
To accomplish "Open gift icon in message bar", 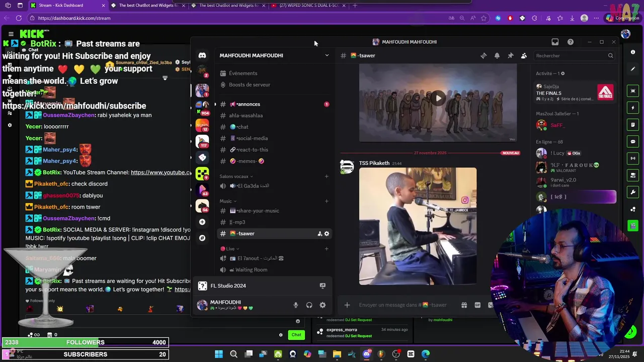I will (x=464, y=305).
